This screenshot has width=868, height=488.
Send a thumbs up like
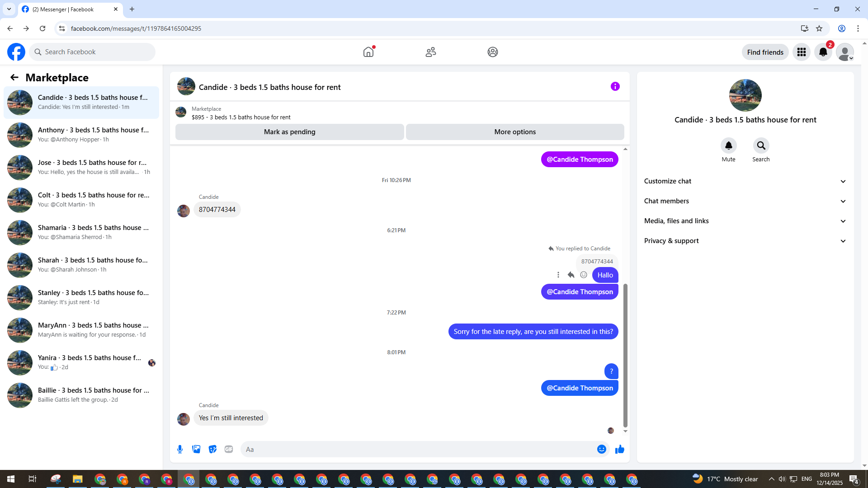click(x=619, y=449)
